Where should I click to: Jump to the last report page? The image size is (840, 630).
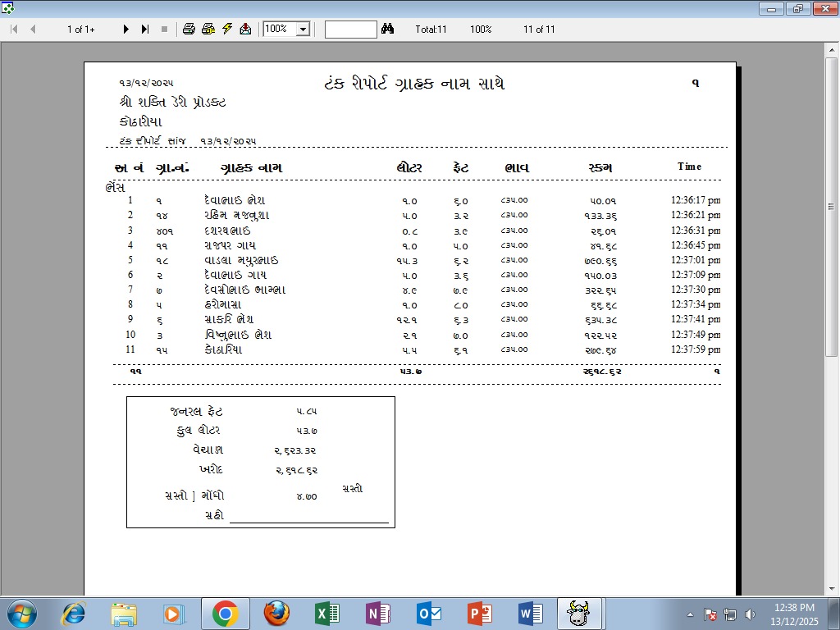tap(145, 29)
